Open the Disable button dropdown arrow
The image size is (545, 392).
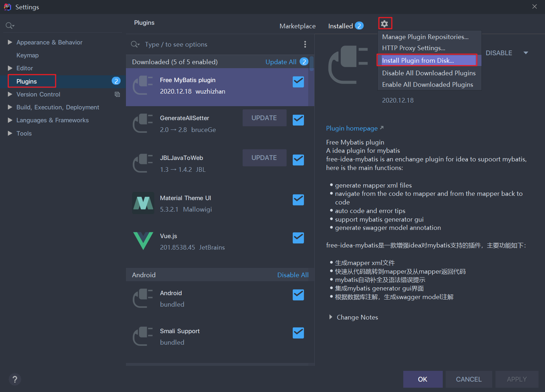coord(526,53)
